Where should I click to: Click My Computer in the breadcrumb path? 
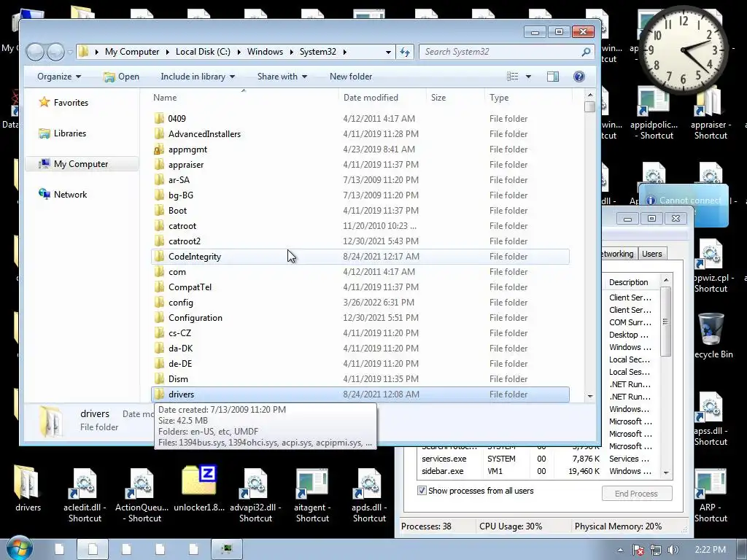[132, 52]
